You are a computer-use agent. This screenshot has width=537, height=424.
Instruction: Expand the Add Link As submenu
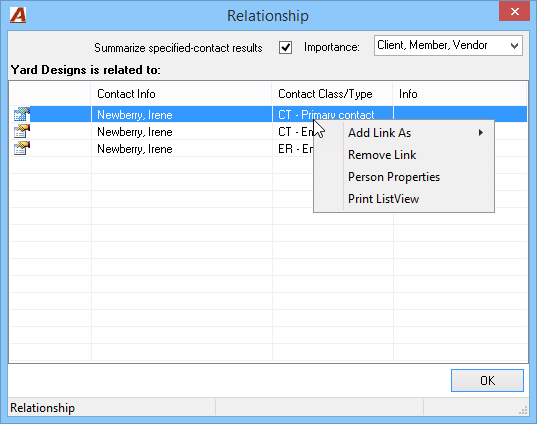404,133
